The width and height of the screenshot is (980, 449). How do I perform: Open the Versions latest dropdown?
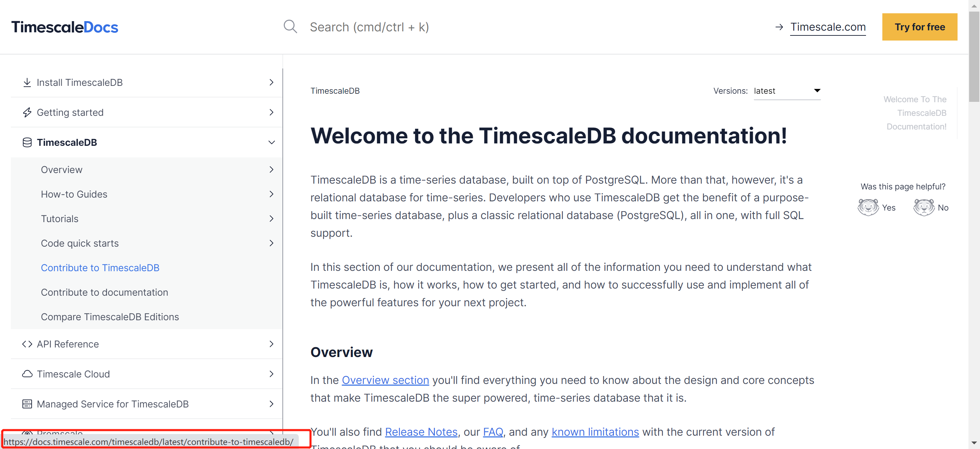pos(787,91)
